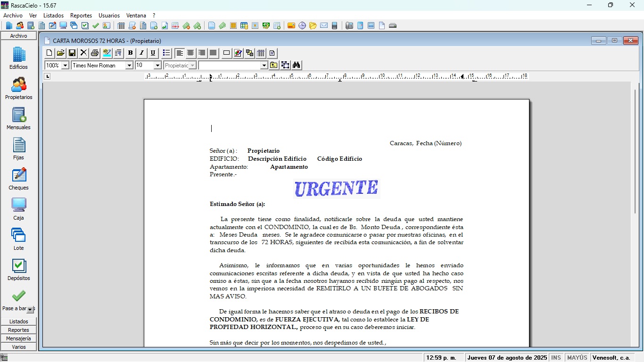Open the Usuarios menu
644x362 pixels.
coord(109,16)
